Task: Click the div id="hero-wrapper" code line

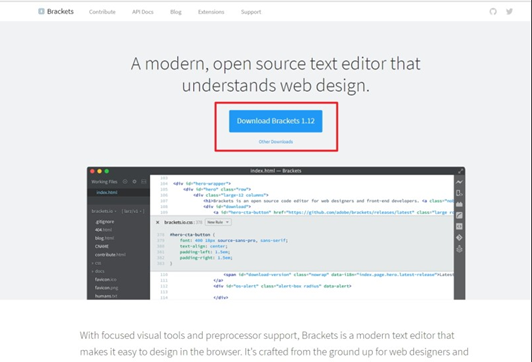Action: point(202,184)
